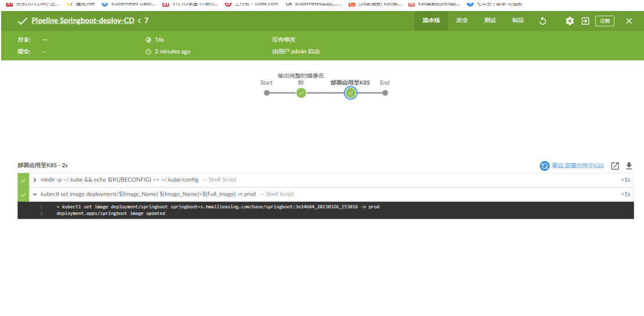Switch to the 制品 tab
Viewport: 644px width, 316px height.
pyautogui.click(x=518, y=20)
